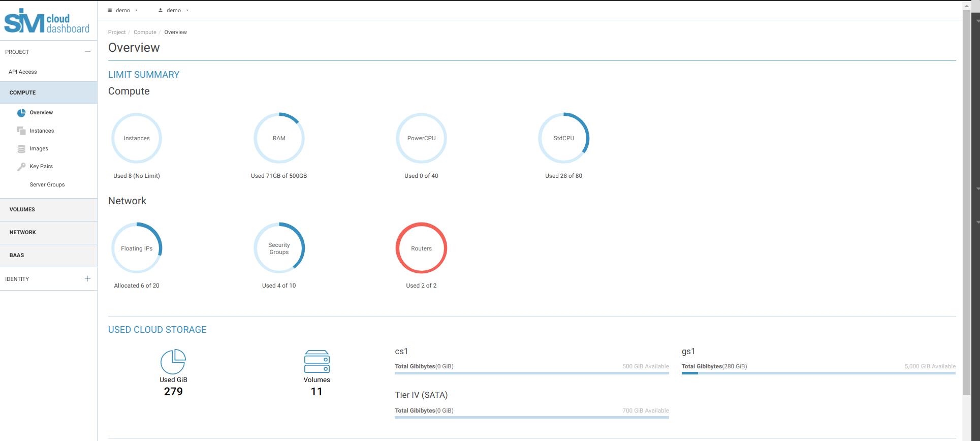The height and width of the screenshot is (441, 980).
Task: Collapse the PROJECT section in sidebar
Action: pyautogui.click(x=87, y=52)
